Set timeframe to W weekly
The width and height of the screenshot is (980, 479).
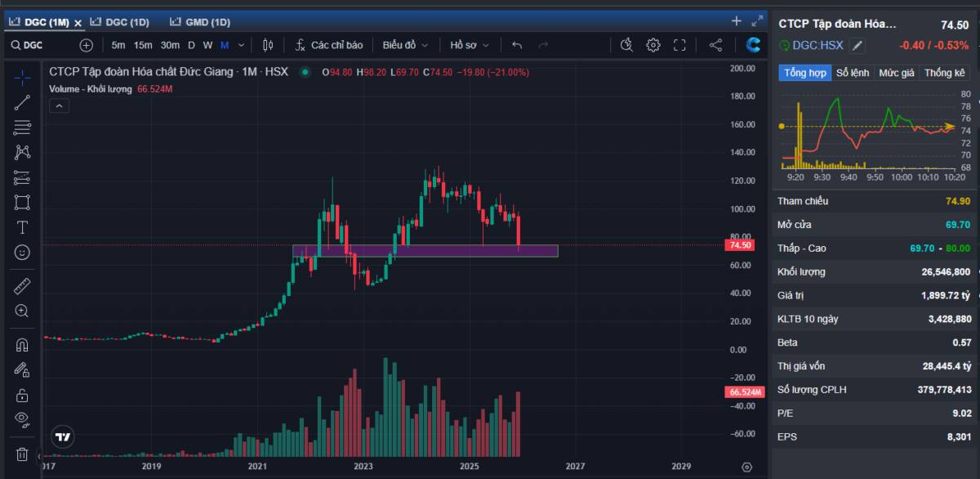coord(207,45)
